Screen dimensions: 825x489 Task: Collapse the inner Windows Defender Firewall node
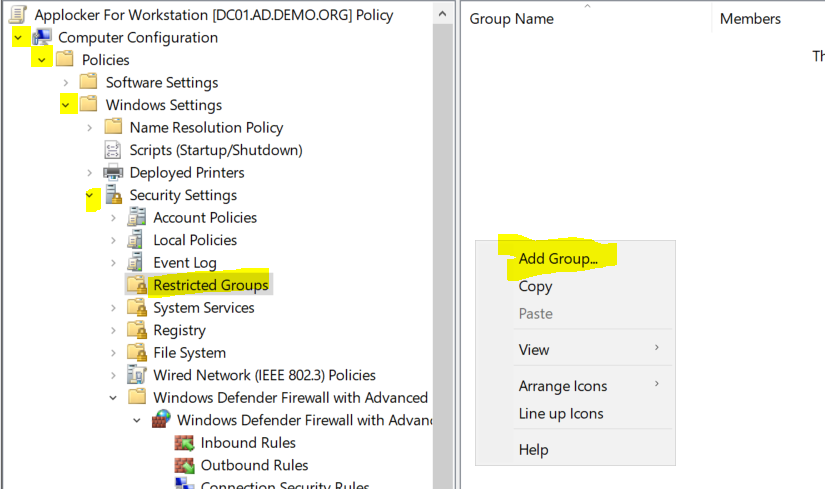click(x=137, y=421)
